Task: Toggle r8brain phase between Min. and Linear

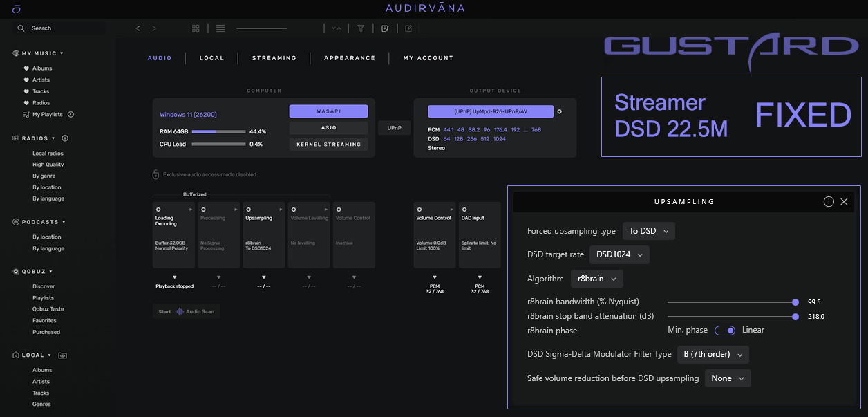Action: pyautogui.click(x=725, y=331)
